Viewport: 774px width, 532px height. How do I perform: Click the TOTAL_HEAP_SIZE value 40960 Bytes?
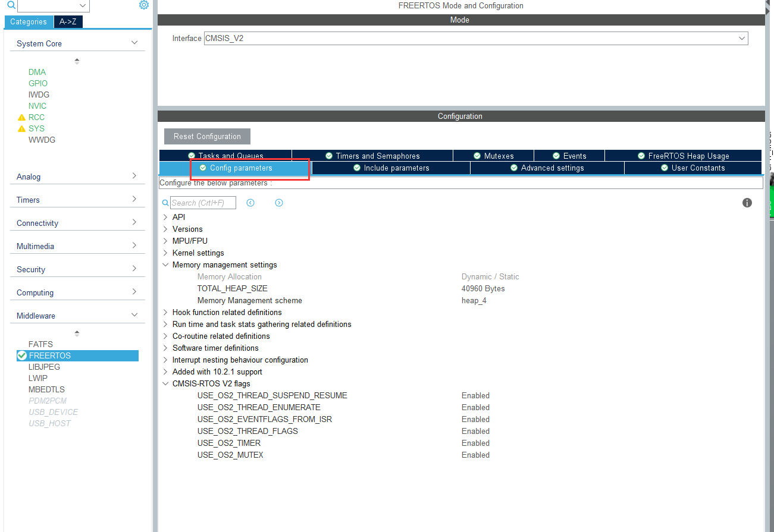[483, 288]
